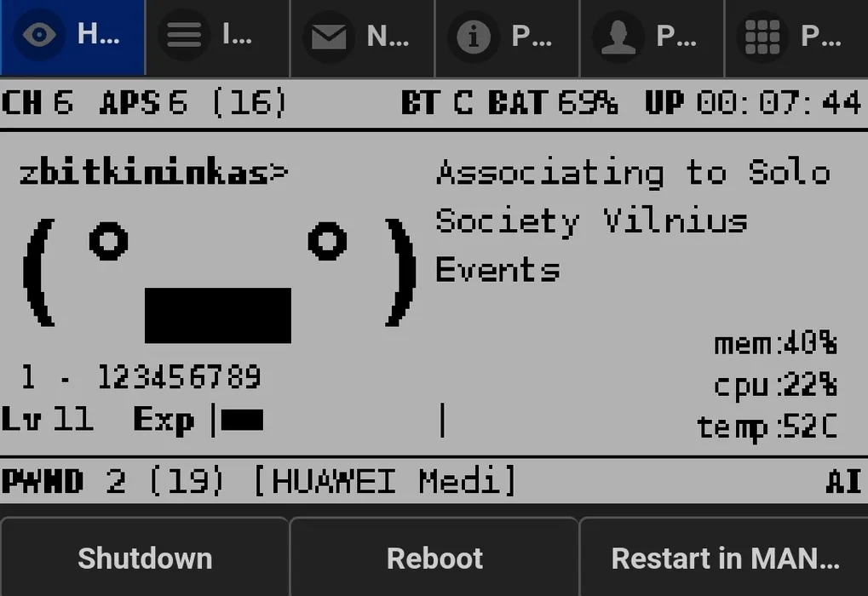Click the UP uptime counter
868x596 pixels.
click(x=753, y=103)
